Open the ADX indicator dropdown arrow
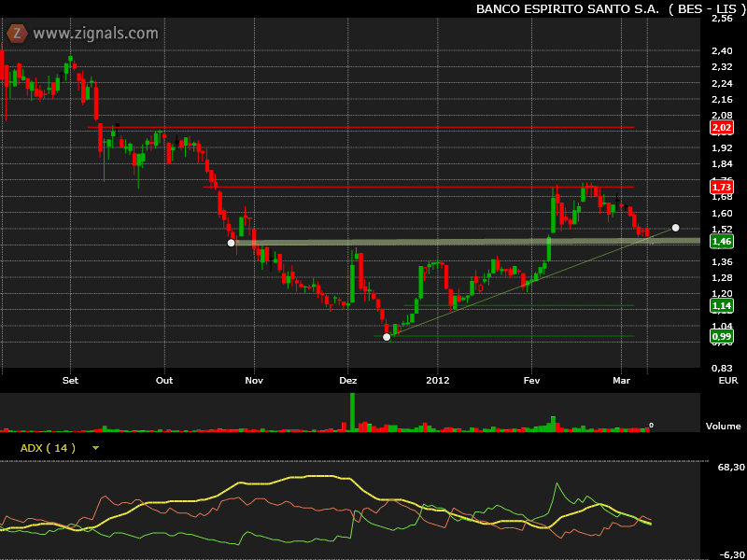 tap(96, 448)
